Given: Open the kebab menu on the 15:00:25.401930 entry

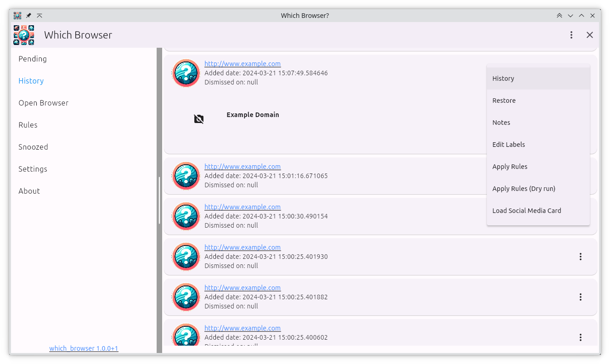Looking at the screenshot, I should pyautogui.click(x=581, y=257).
